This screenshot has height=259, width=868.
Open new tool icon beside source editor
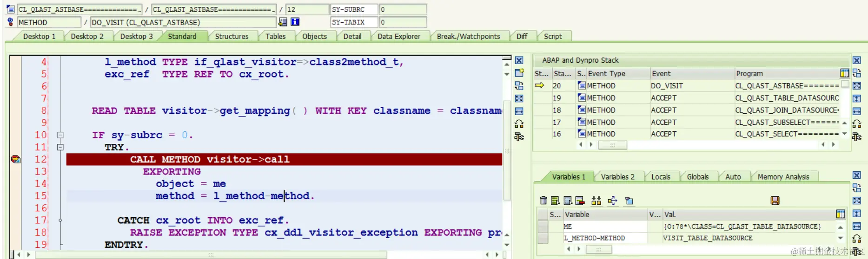tap(519, 73)
